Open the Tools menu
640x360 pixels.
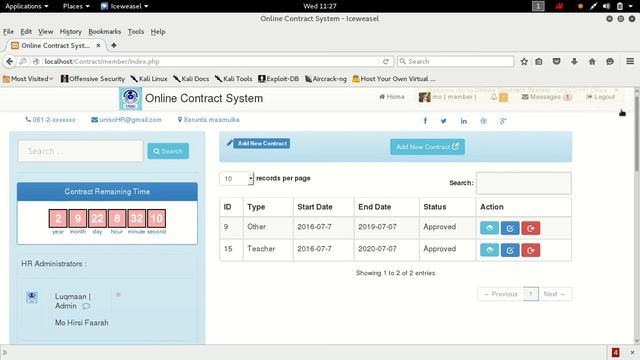(136, 31)
